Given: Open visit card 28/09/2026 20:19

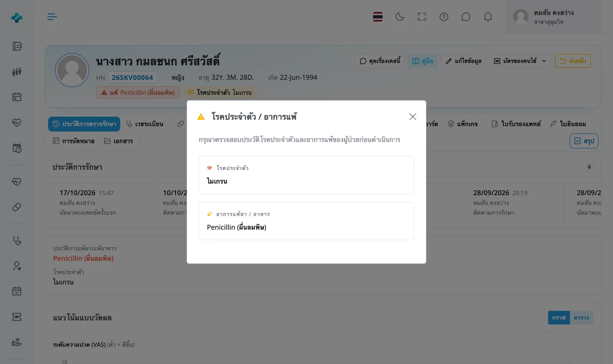Looking at the screenshot, I should [515, 202].
